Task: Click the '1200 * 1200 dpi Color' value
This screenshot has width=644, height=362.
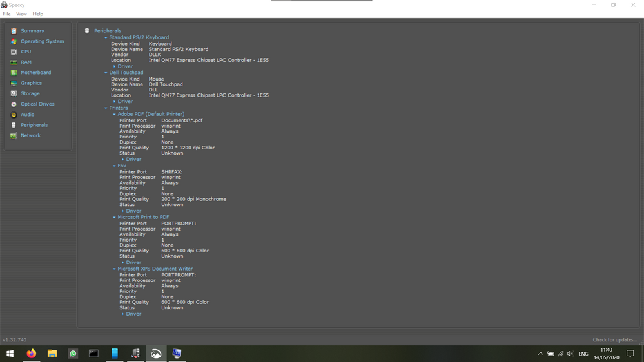Action: click(x=188, y=148)
